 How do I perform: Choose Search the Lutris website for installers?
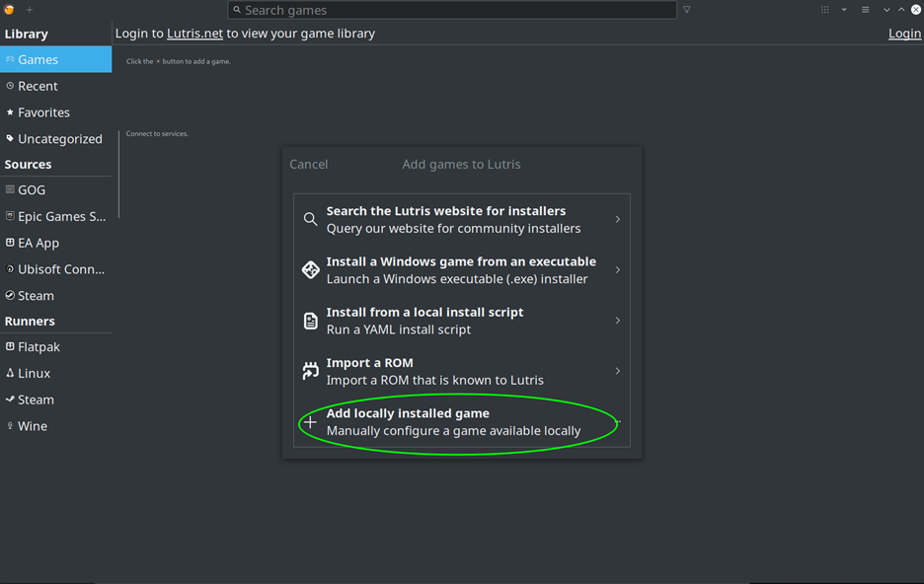(461, 220)
